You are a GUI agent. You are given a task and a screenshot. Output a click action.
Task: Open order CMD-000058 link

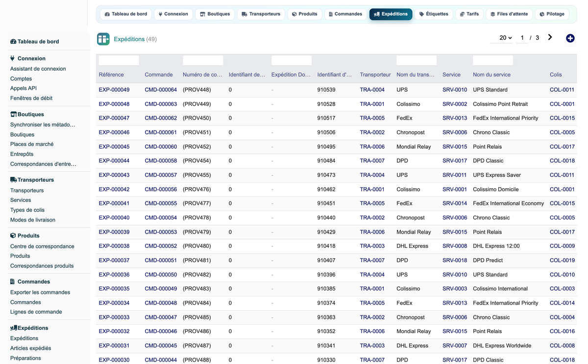(x=161, y=161)
